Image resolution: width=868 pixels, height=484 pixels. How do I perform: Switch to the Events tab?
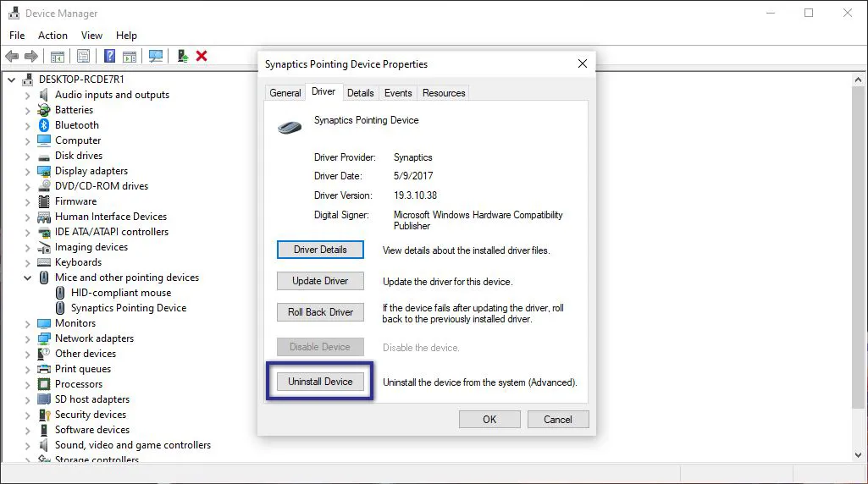pyautogui.click(x=398, y=93)
